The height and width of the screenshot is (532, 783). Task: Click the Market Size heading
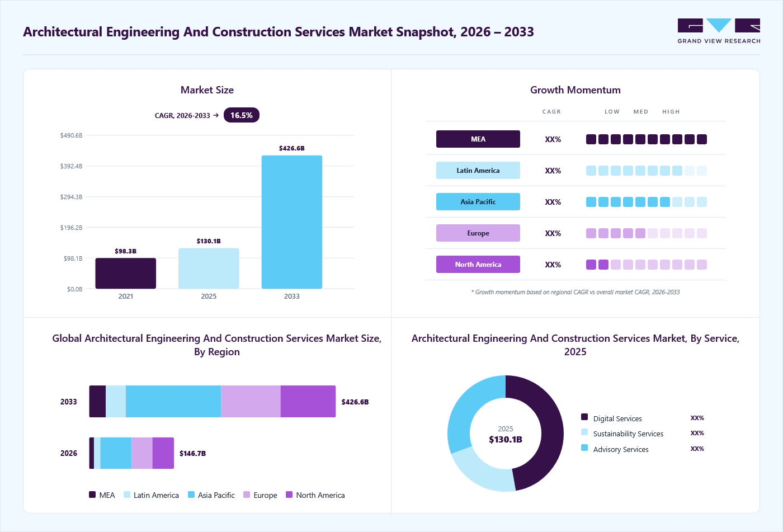(207, 90)
